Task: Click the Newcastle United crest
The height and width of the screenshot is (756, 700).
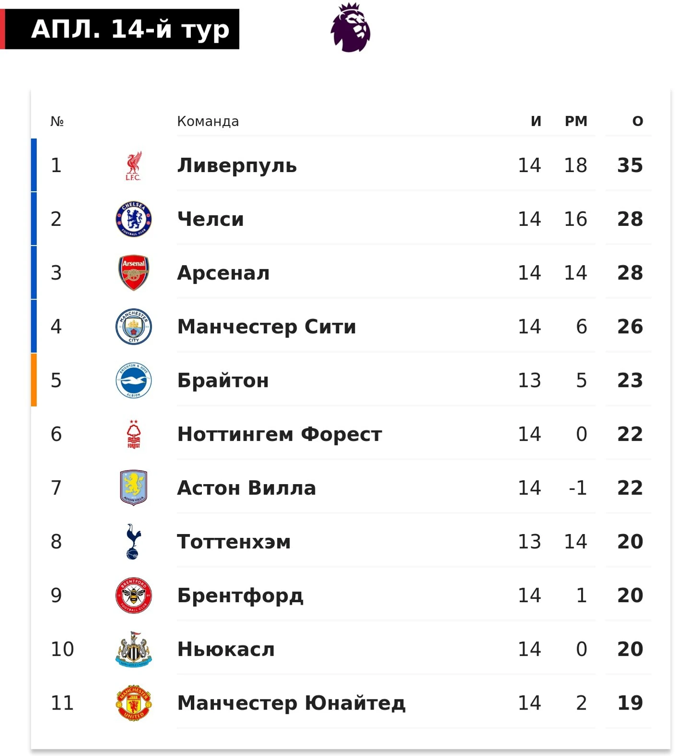Action: tap(134, 649)
